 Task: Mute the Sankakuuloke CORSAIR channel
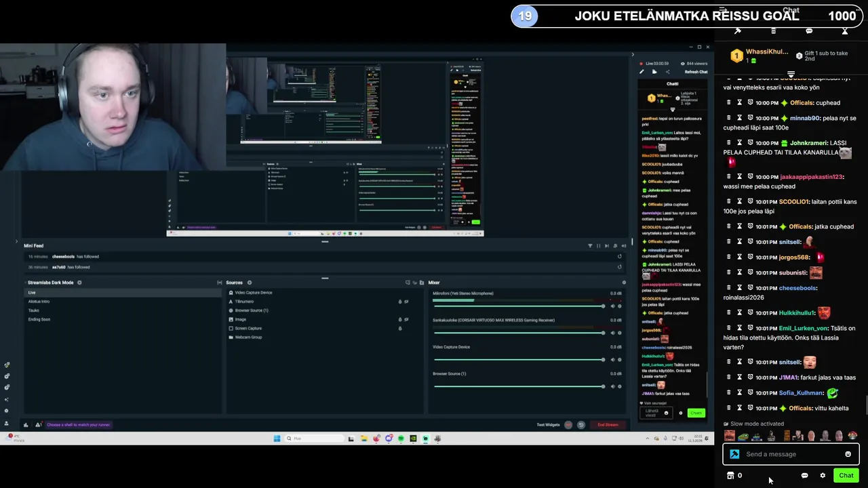(x=613, y=333)
